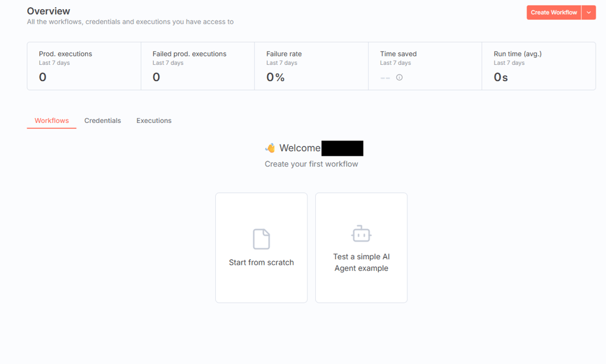
Task: Click the Create Workflow button
Action: (x=553, y=13)
